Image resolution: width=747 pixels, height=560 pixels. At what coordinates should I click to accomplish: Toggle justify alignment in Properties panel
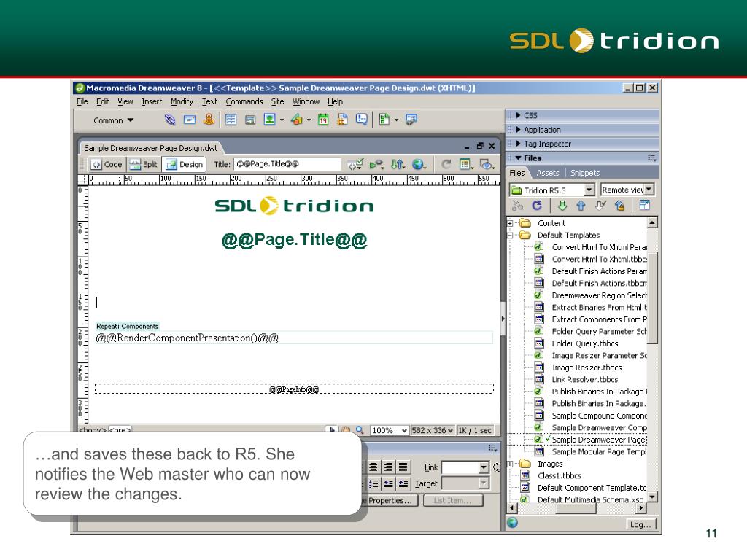coord(403,467)
